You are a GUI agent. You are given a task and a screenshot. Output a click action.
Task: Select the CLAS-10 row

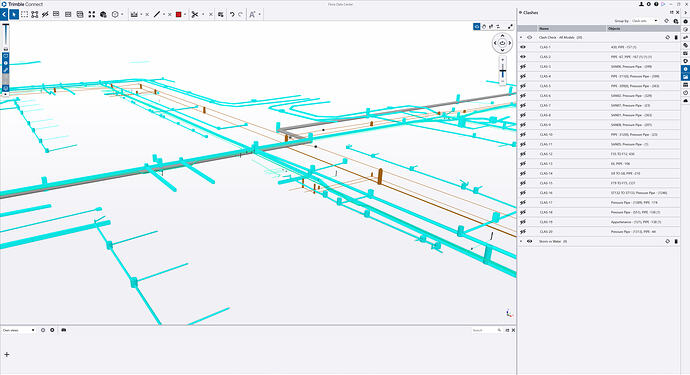[599, 135]
